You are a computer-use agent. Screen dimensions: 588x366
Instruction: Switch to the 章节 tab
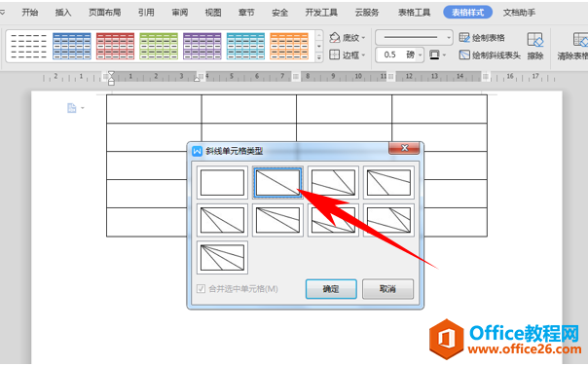pos(246,13)
